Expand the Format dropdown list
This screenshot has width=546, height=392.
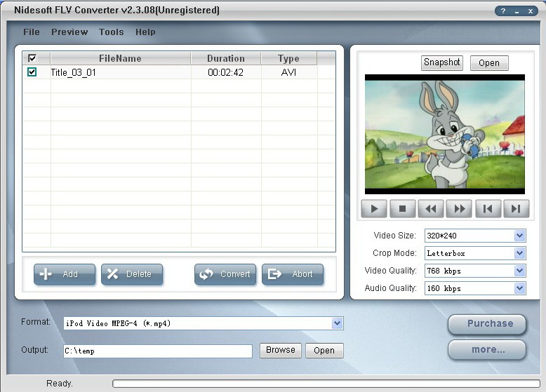[x=337, y=323]
